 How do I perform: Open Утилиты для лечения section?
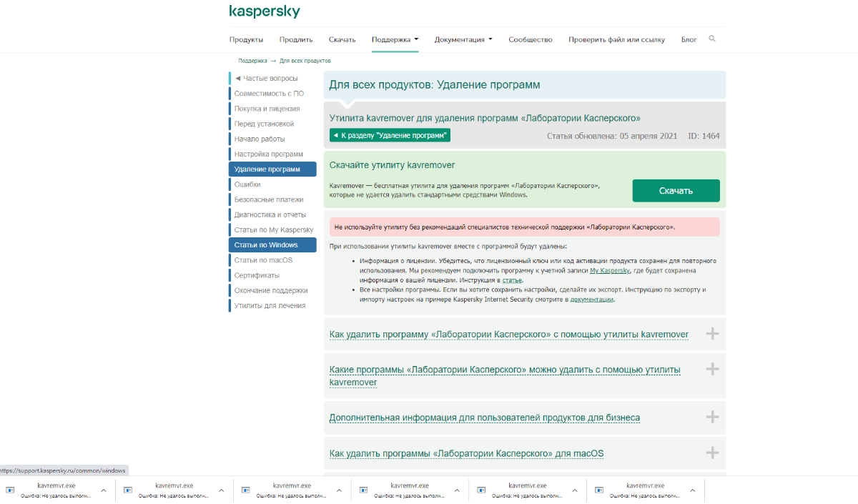270,305
